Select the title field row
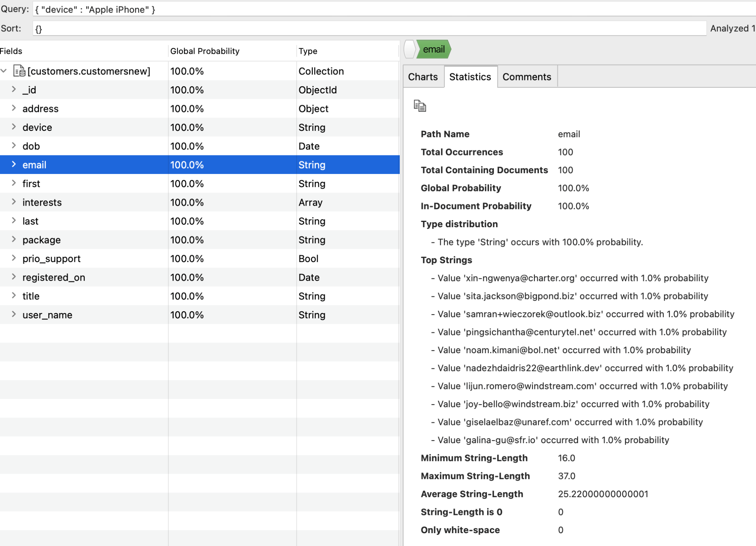Image resolution: width=756 pixels, height=546 pixels. (200, 296)
